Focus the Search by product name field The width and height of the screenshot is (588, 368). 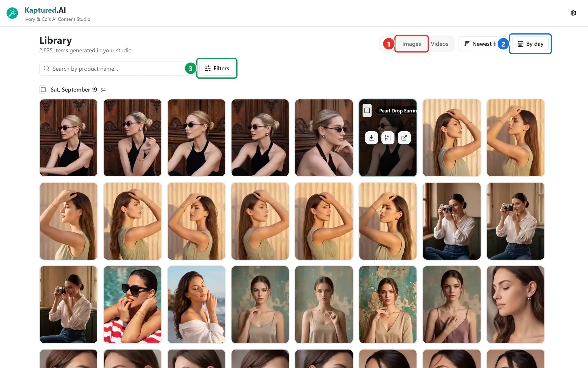point(118,68)
